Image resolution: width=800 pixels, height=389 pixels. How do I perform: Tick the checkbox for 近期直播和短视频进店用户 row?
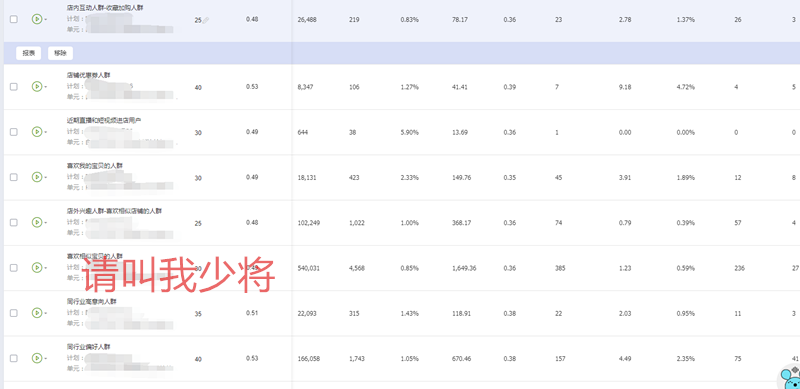pos(14,132)
